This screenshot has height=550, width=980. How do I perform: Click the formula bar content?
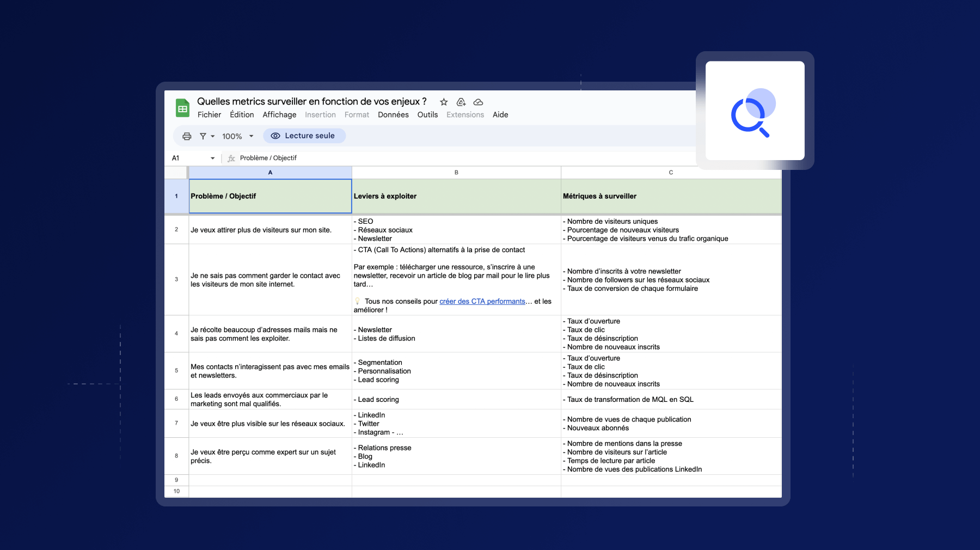pyautogui.click(x=268, y=158)
